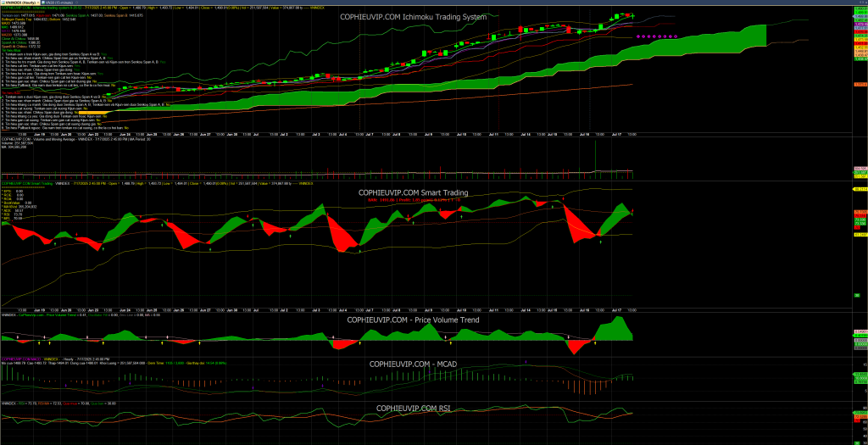Image resolution: width=868 pixels, height=445 pixels.
Task: Switch to the VNINDEX (Hourly) chart tab
Action: tap(19, 3)
